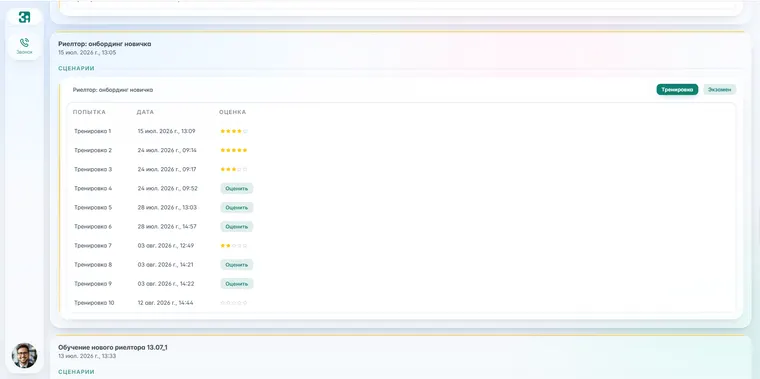Image resolution: width=760 pixels, height=379 pixels.
Task: Click two-star rating of Тренировка 7
Action: tap(234, 246)
